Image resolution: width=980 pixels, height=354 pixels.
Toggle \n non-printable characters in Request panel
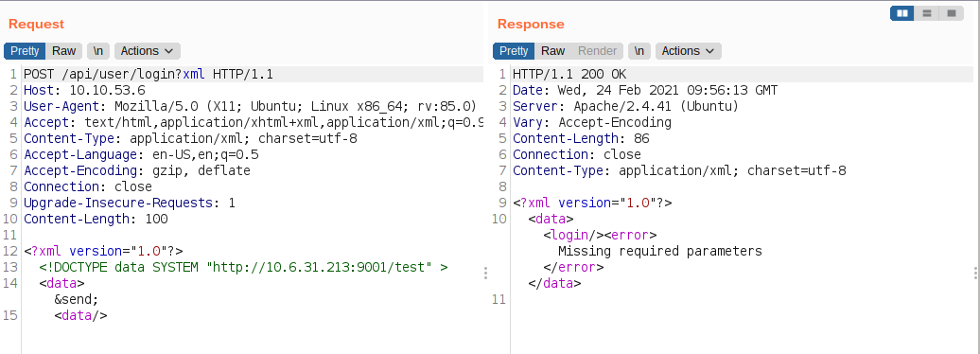pyautogui.click(x=98, y=51)
